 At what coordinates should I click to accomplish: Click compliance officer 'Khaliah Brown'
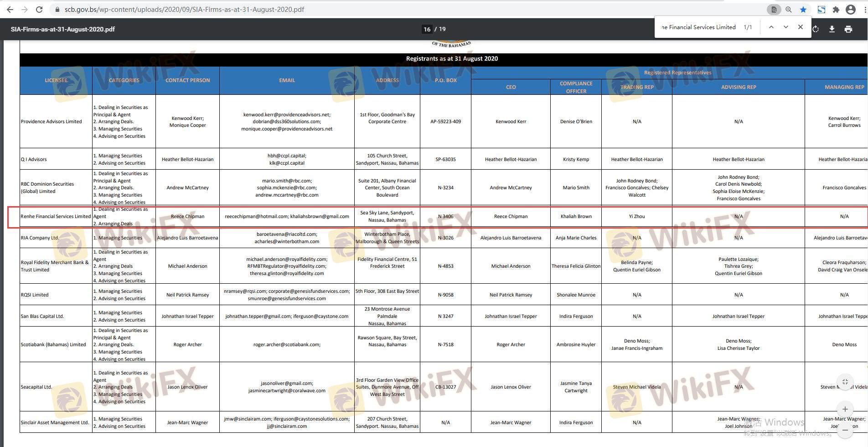[x=576, y=216]
